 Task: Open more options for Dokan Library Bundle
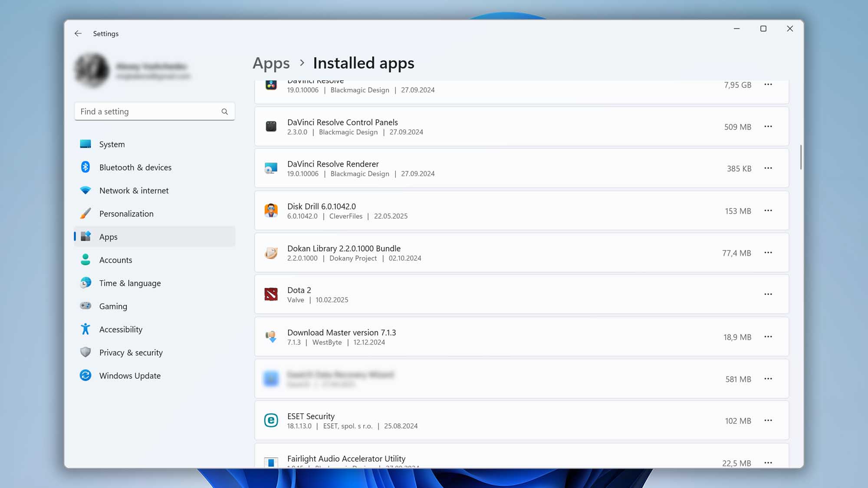point(768,252)
